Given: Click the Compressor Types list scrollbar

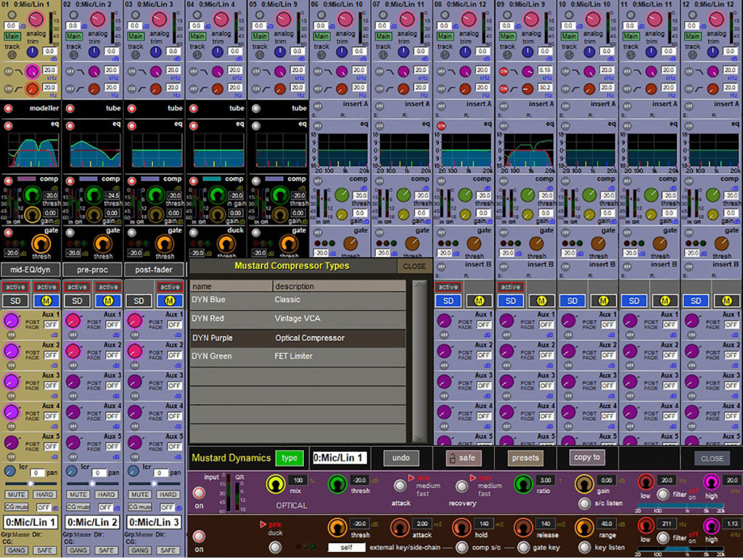Looking at the screenshot, I should [x=420, y=361].
